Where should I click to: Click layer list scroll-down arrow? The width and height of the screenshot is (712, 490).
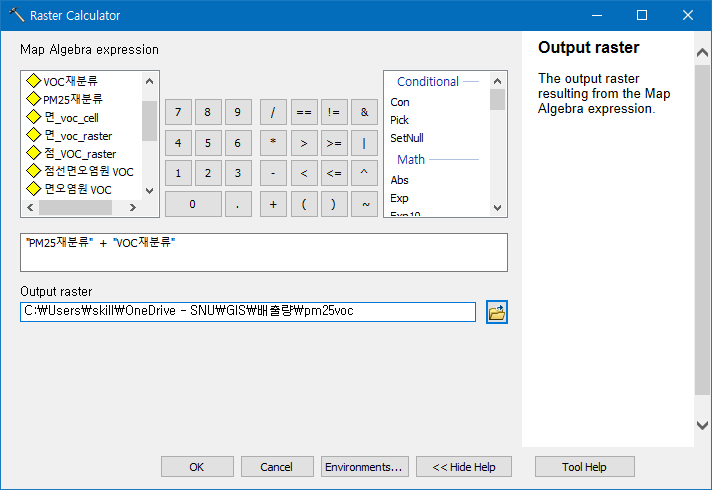149,191
